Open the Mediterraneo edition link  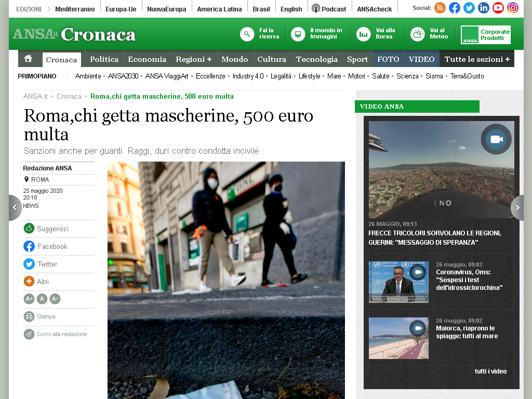[75, 9]
